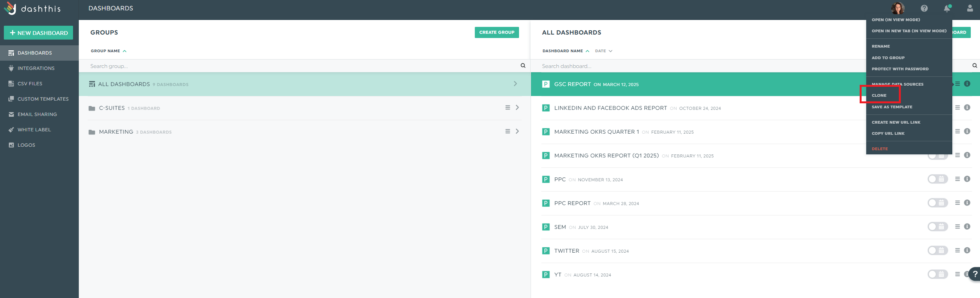Open options menu for SEM dashboard

[x=958, y=227]
